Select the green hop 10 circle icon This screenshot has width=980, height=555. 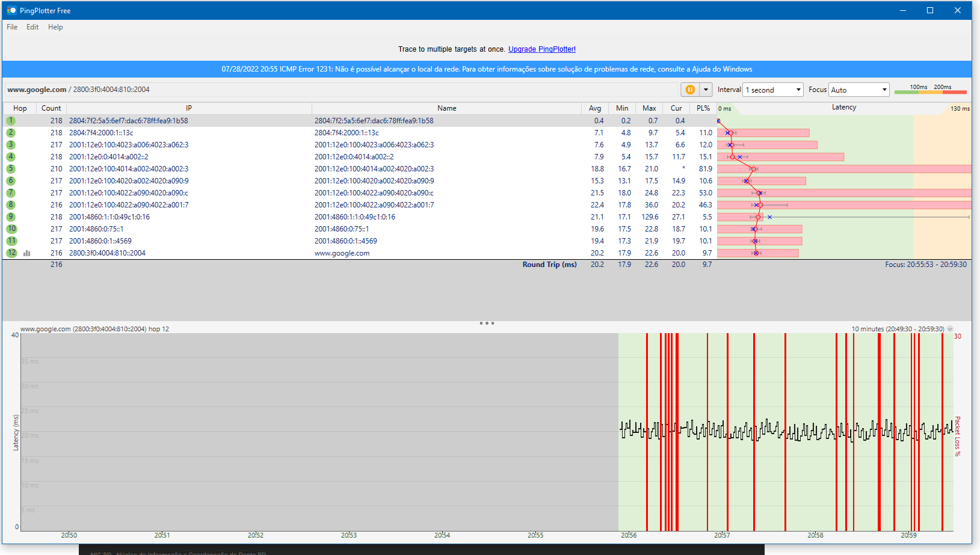pyautogui.click(x=11, y=229)
